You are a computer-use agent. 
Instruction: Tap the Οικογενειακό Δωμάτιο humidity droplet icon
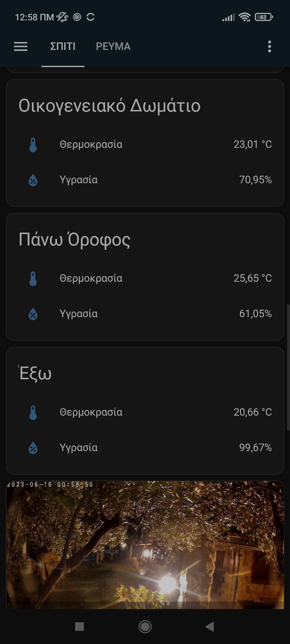pyautogui.click(x=33, y=180)
